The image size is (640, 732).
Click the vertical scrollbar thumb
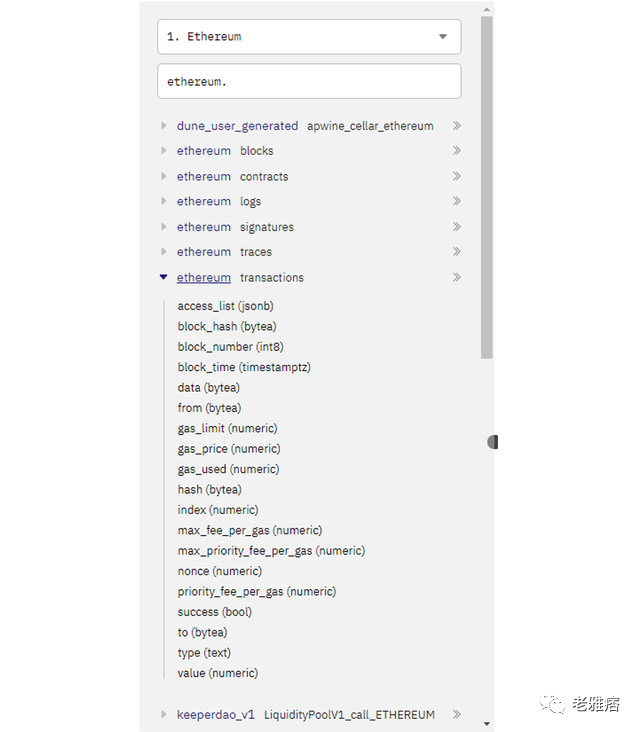(x=486, y=188)
